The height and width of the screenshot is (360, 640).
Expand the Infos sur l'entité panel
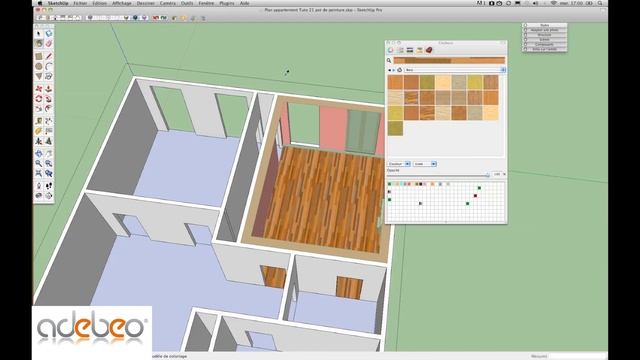click(x=545, y=49)
